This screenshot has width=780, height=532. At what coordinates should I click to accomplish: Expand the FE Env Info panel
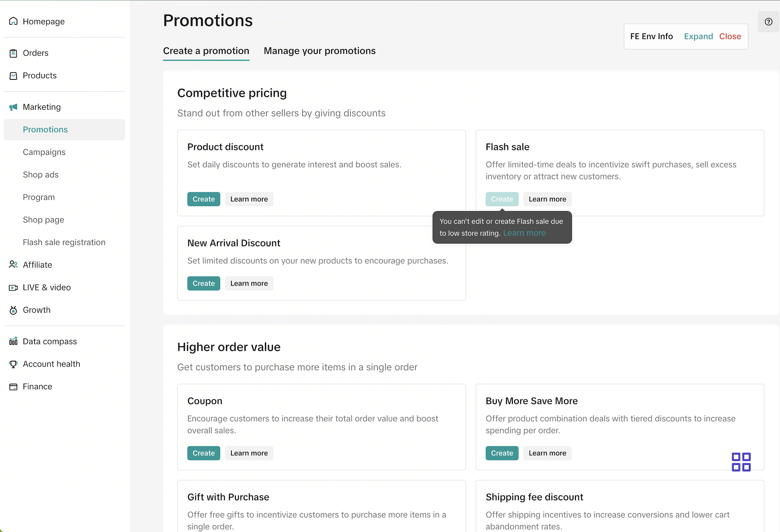(x=698, y=36)
